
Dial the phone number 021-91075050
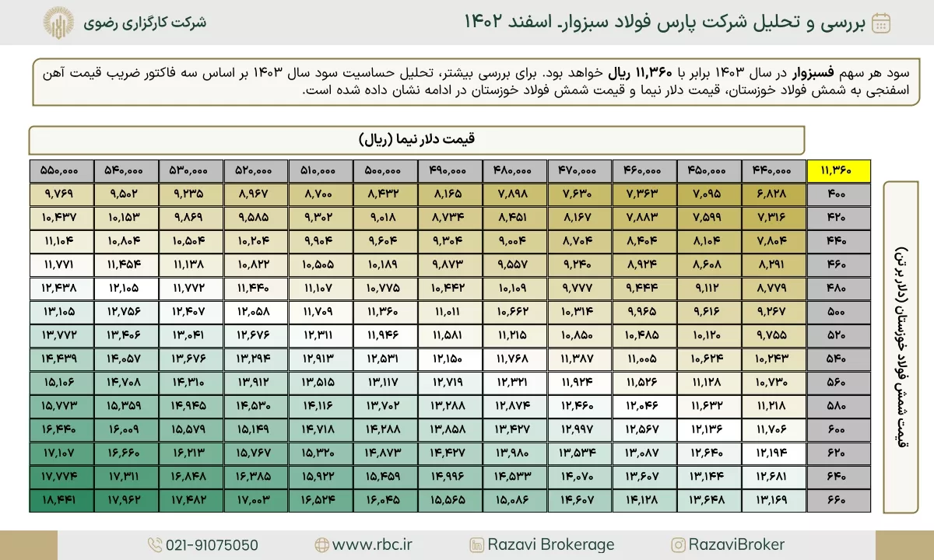212,545
